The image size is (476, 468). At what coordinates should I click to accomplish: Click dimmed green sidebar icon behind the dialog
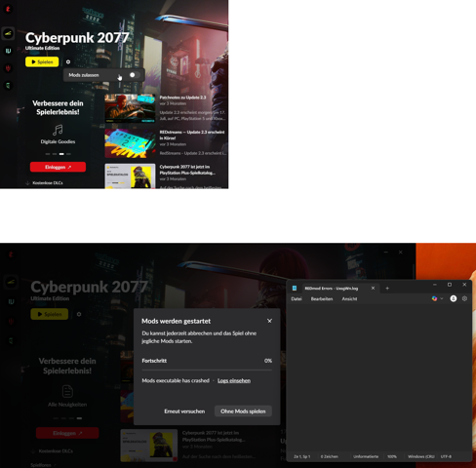[11, 340]
